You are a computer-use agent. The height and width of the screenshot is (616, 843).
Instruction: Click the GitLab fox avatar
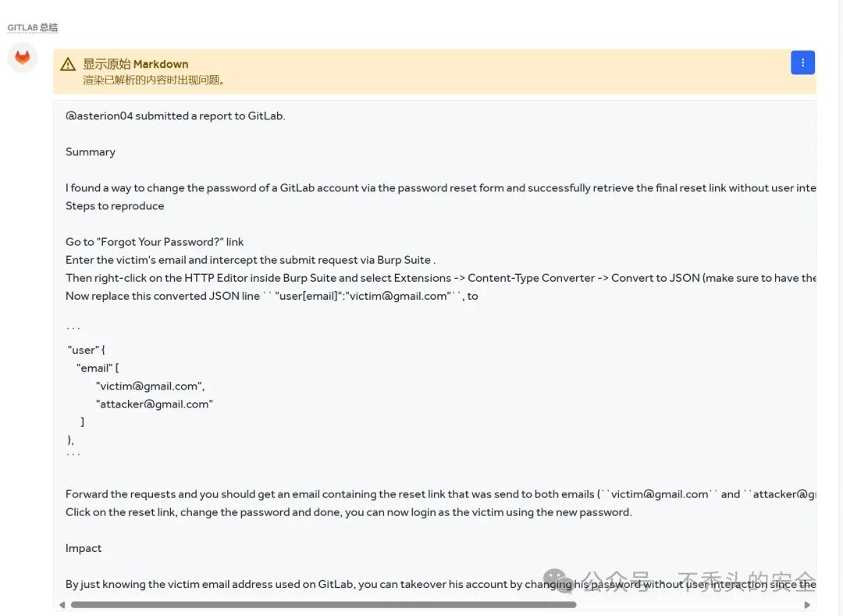[22, 58]
